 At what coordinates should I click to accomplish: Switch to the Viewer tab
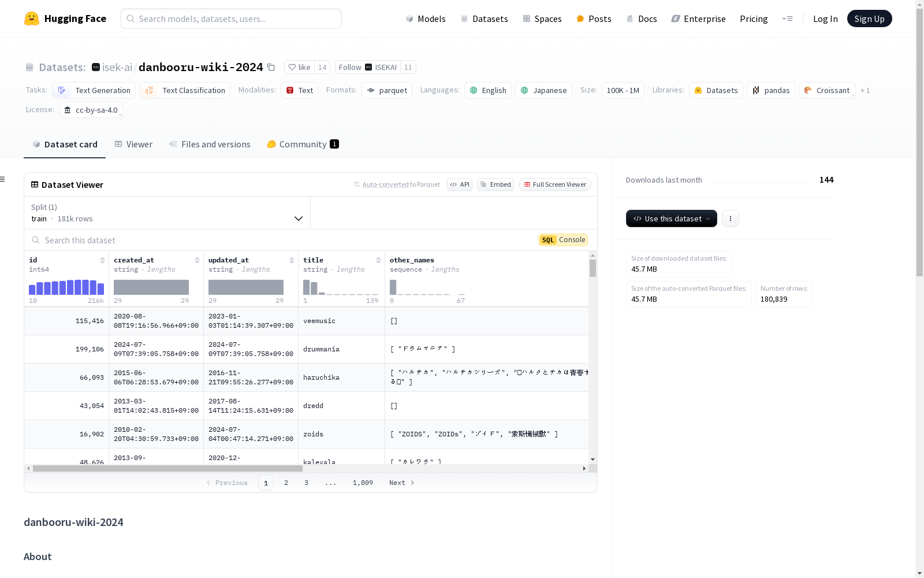click(133, 144)
